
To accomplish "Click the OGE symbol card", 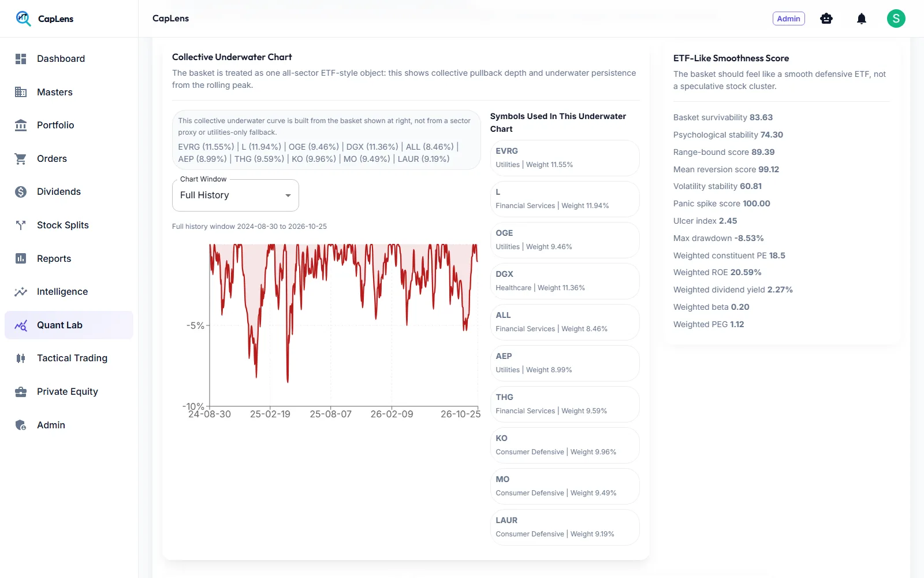I will [565, 240].
